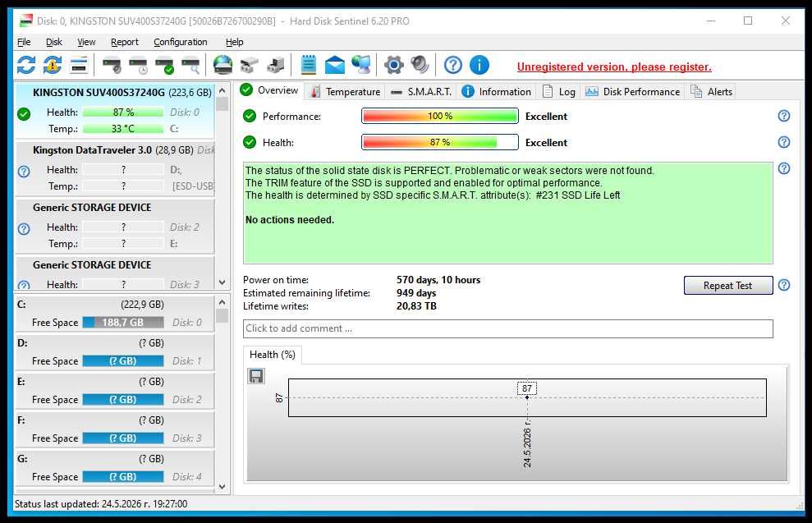This screenshot has width=812, height=523.
Task: Open the File menu
Action: pos(24,42)
